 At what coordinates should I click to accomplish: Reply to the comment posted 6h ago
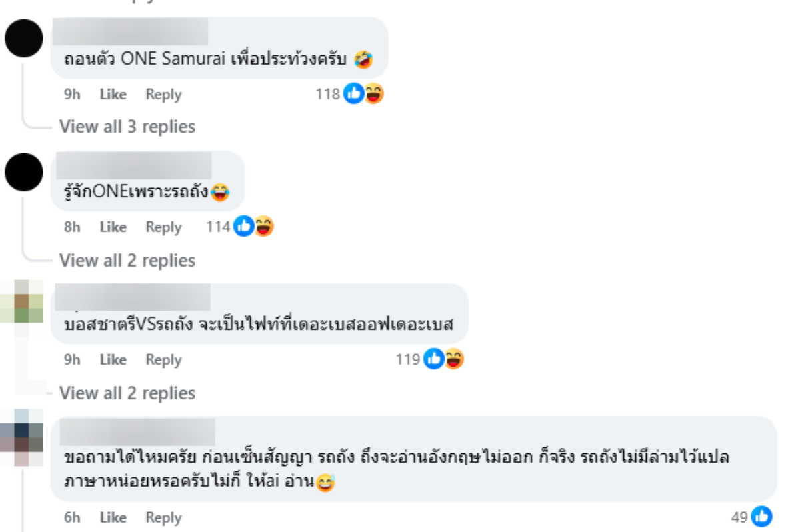pos(163,517)
